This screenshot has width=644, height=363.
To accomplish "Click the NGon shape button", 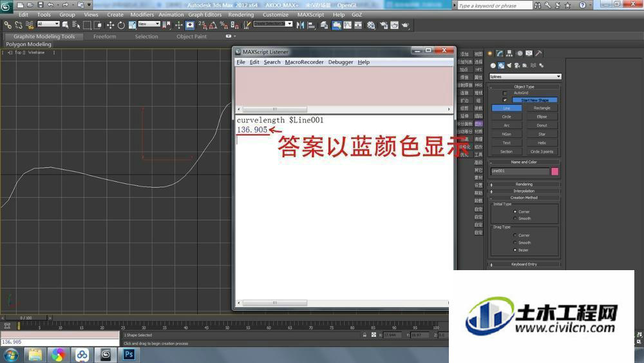I will click(507, 134).
